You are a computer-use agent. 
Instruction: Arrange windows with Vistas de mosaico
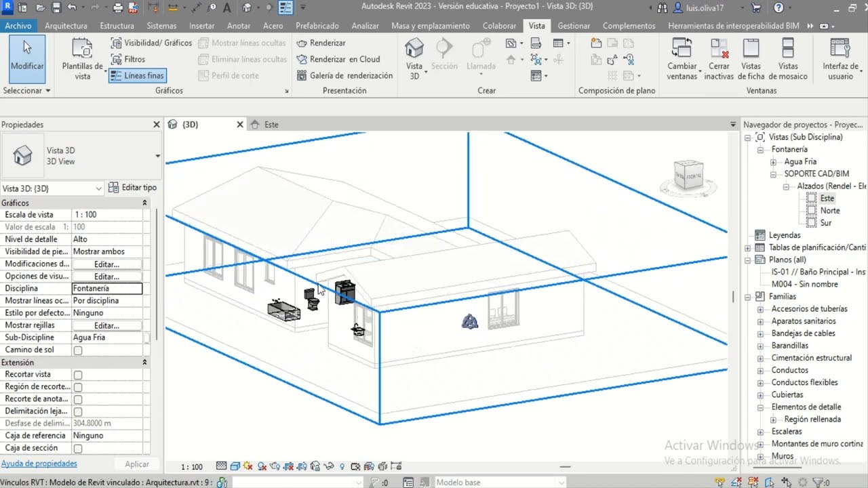[788, 60]
